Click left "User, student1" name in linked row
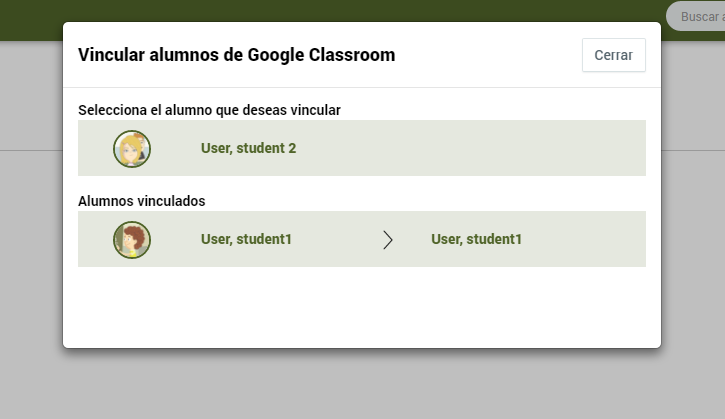 (246, 239)
